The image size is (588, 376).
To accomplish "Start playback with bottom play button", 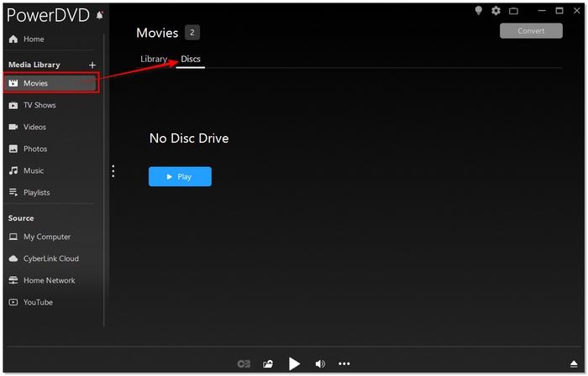I will [294, 363].
